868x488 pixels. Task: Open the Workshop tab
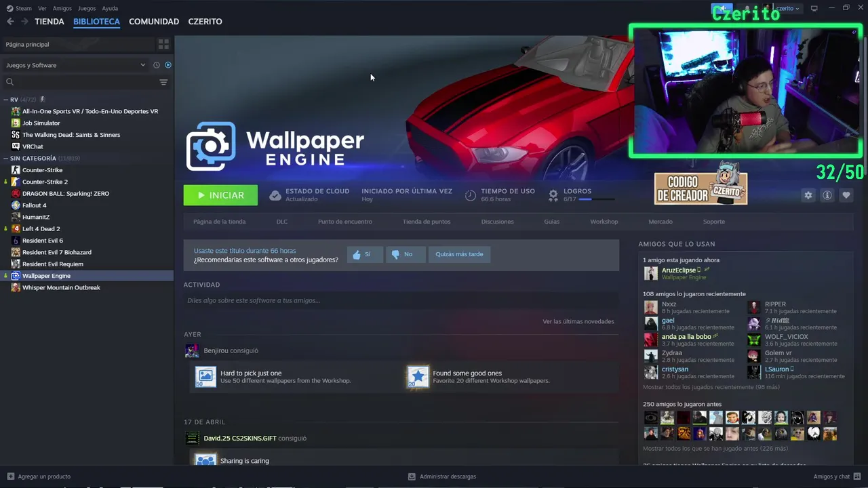(604, 222)
